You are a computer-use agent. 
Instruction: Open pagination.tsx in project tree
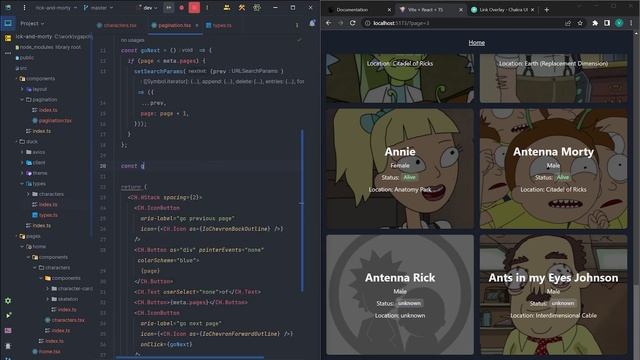point(52,121)
